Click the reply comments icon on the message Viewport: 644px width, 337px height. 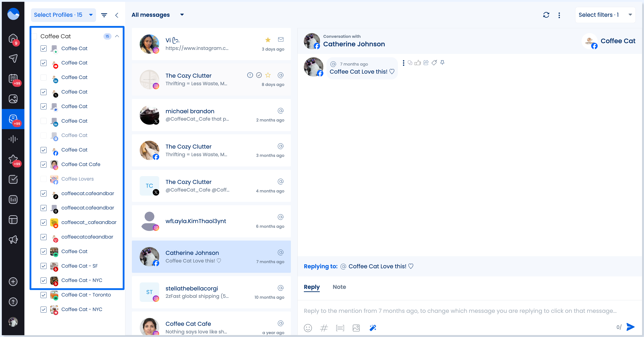click(x=410, y=63)
